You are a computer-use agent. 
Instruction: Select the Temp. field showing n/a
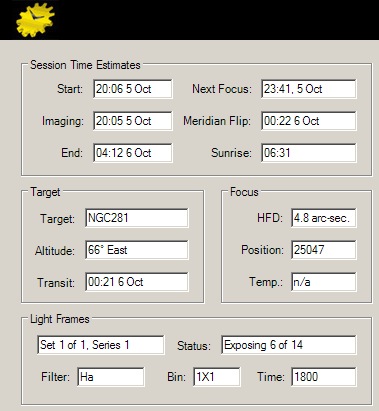click(324, 282)
